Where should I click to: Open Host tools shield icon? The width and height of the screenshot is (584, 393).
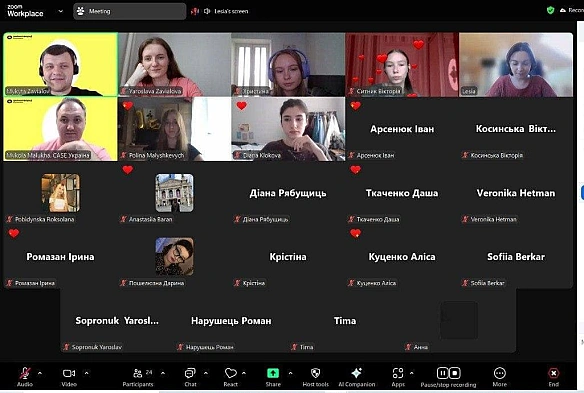click(x=315, y=373)
